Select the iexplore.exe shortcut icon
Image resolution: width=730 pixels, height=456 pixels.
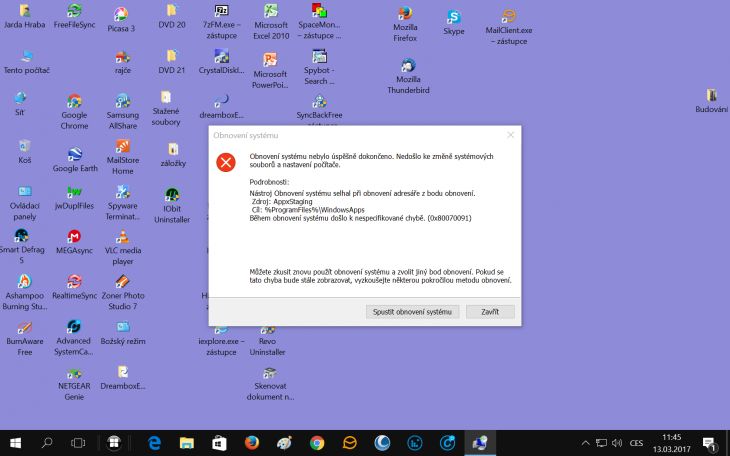point(222,341)
